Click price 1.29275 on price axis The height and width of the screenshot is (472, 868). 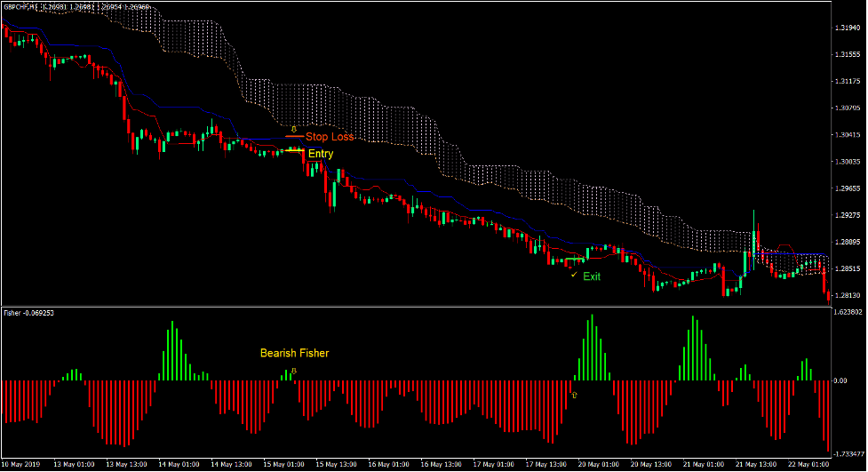[x=848, y=215]
